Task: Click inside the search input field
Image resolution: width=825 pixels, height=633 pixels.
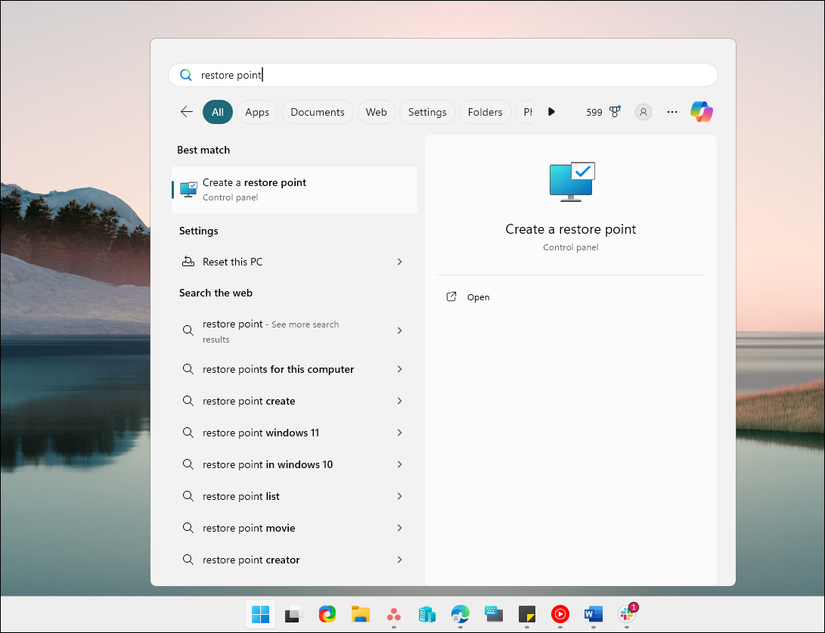Action: tap(400, 74)
